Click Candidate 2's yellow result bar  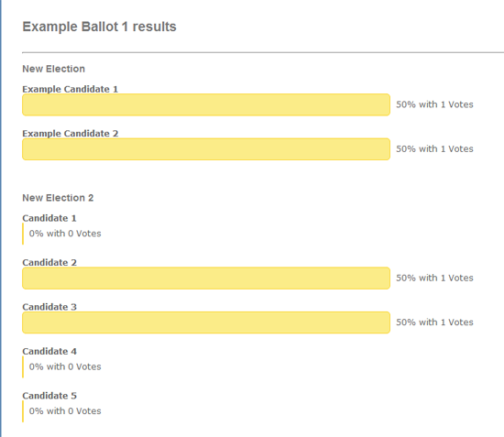coord(206,279)
